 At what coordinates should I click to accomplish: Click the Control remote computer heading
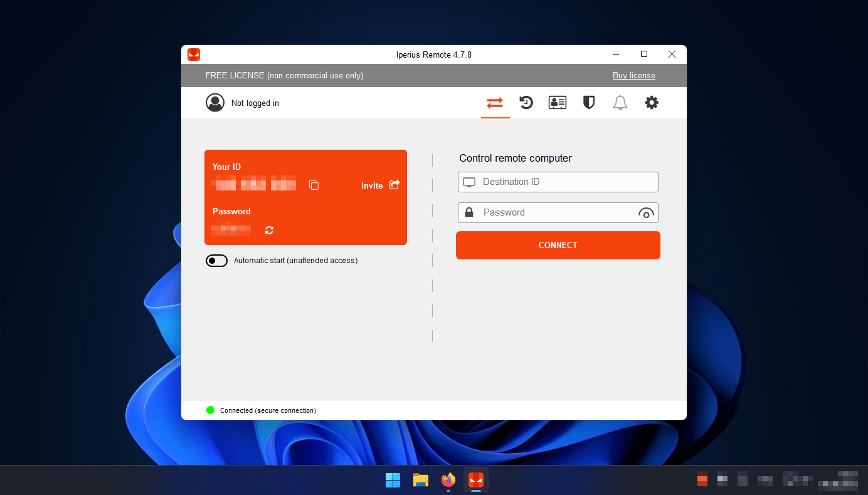click(x=516, y=159)
